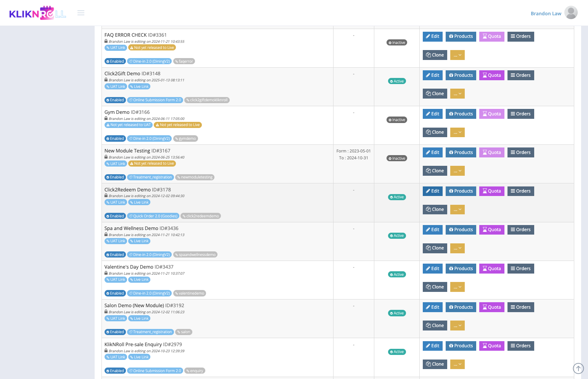Expand more actions dropdown for Spa and Wellness Demo

457,248
